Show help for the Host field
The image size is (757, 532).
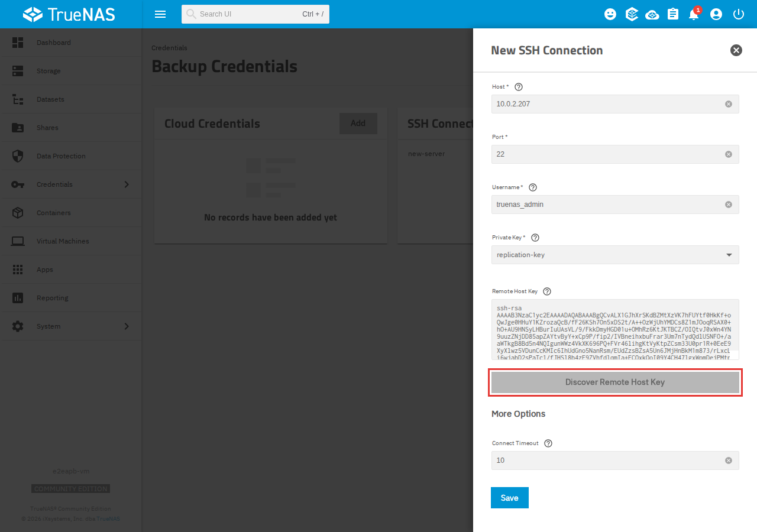coord(519,87)
